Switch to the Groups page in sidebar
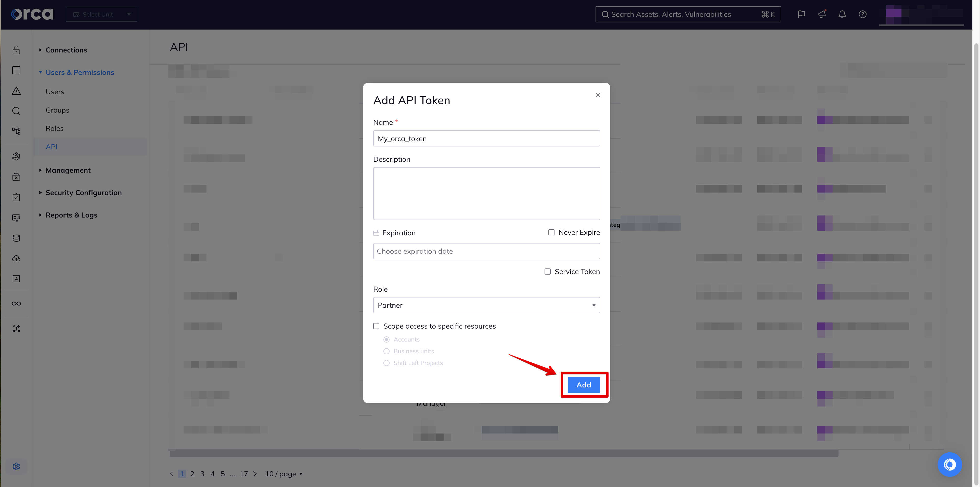 tap(57, 110)
